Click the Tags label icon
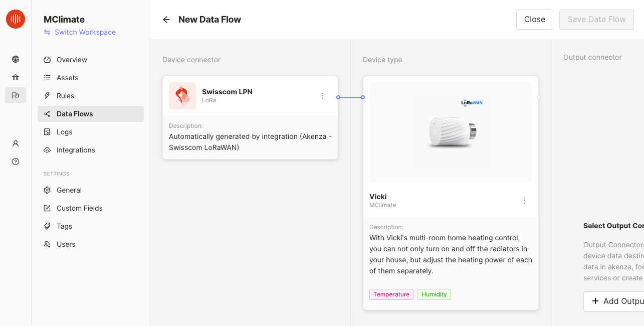Viewport: 644px width, 326px height. pyautogui.click(x=47, y=226)
